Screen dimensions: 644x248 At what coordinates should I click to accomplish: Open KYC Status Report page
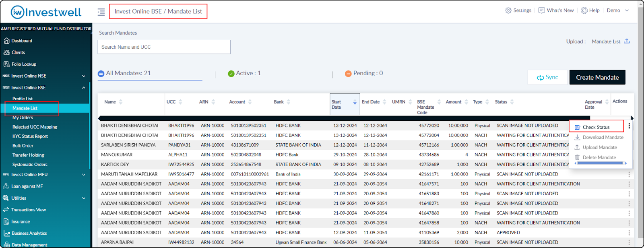point(30,136)
